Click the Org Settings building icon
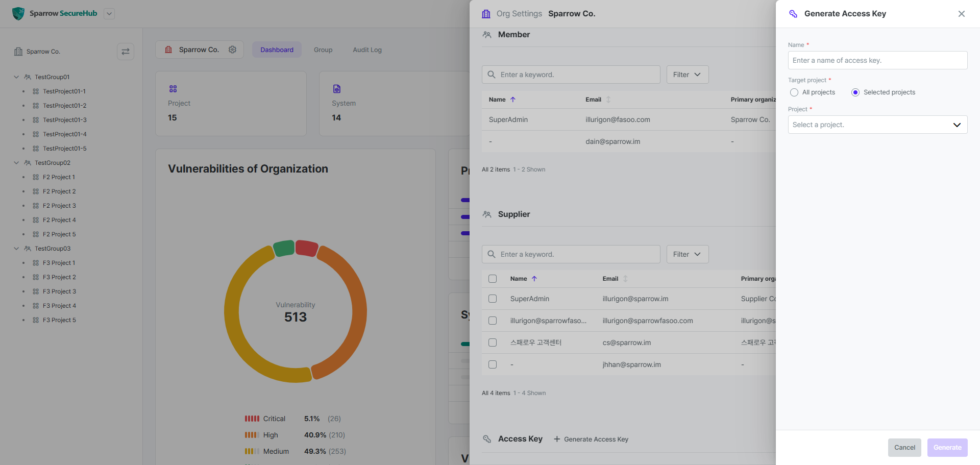Screen dimensions: 980x465 (x=486, y=14)
